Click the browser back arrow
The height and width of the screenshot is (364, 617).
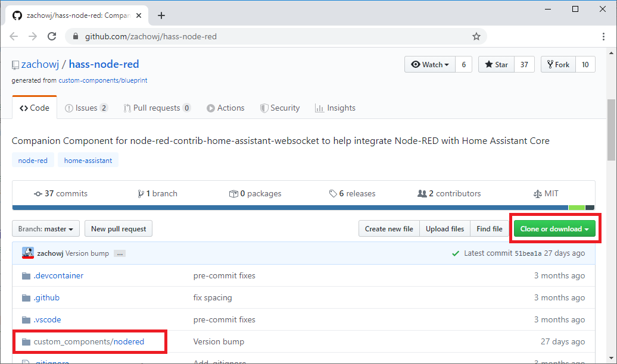tap(14, 36)
